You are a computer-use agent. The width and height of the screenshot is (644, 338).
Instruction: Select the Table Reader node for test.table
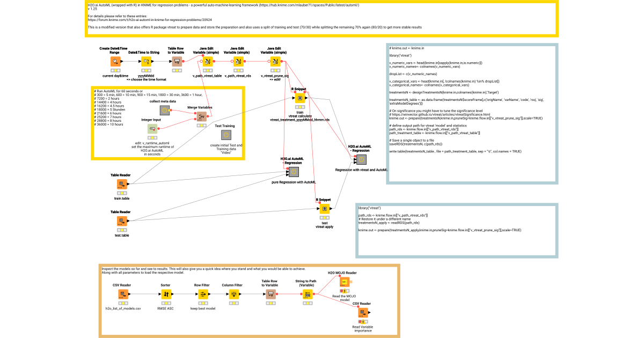pyautogui.click(x=122, y=221)
